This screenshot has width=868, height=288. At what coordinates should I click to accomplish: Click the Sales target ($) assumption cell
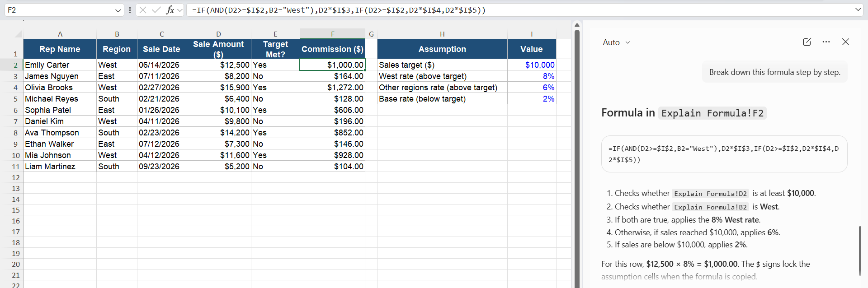click(x=442, y=65)
